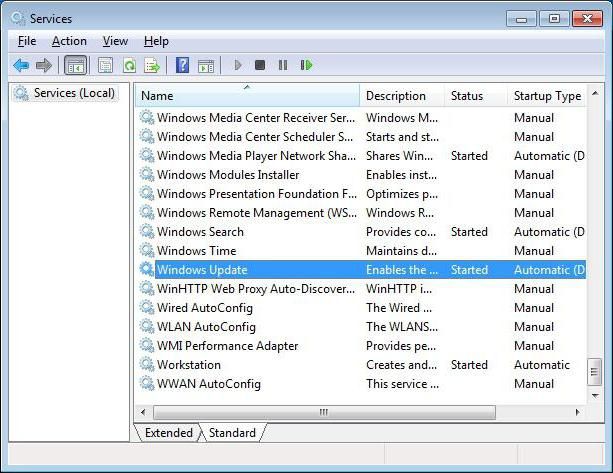The image size is (613, 473).
Task: Switch to the Standard tab
Action: coord(232,433)
